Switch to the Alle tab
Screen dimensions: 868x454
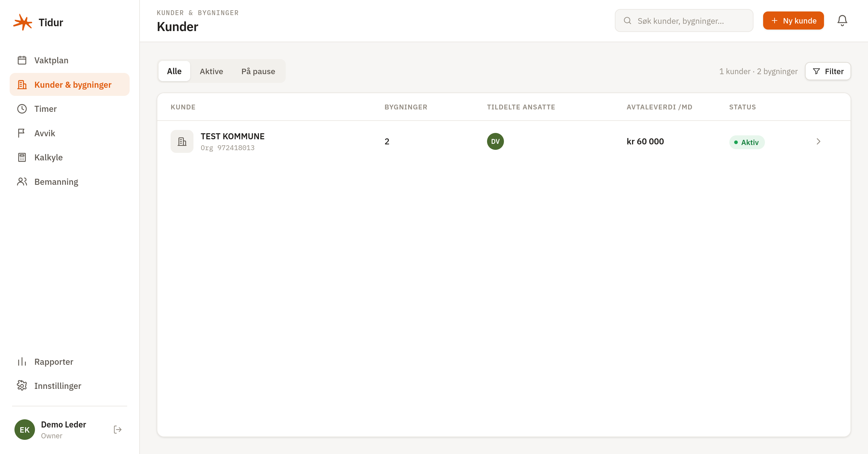pos(174,71)
